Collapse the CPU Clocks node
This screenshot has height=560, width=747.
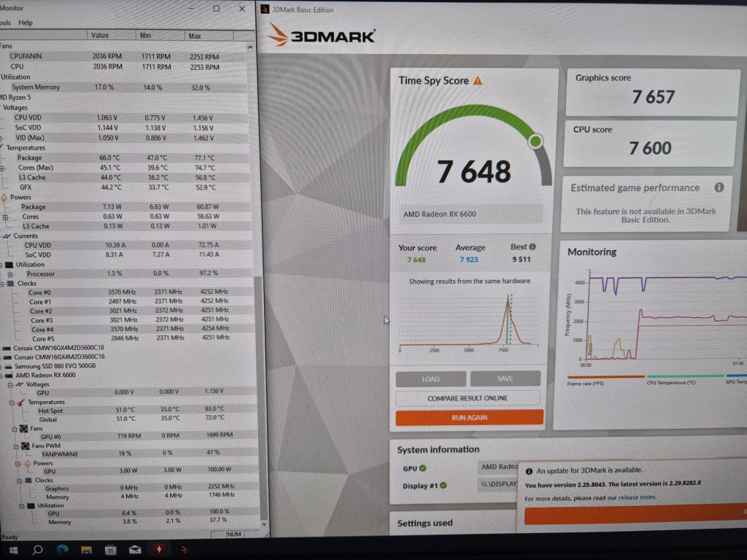(2, 284)
